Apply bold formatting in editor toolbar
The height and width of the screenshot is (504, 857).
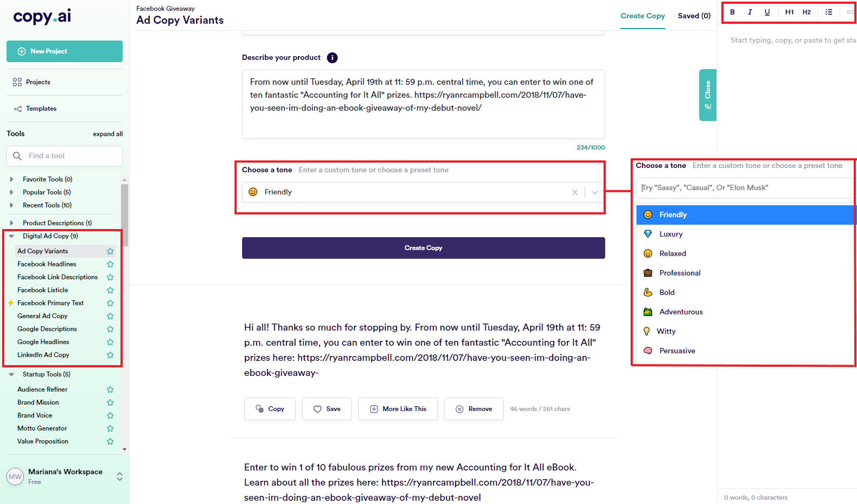tap(732, 12)
